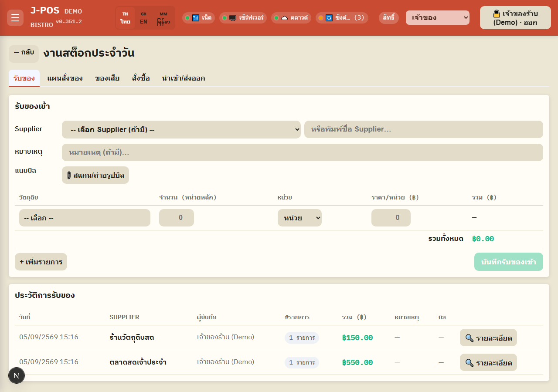This screenshot has height=392, width=558.
Task: Open รายละเอียด for ตลาดสดเจ้าประจำ entry
Action: (x=488, y=362)
